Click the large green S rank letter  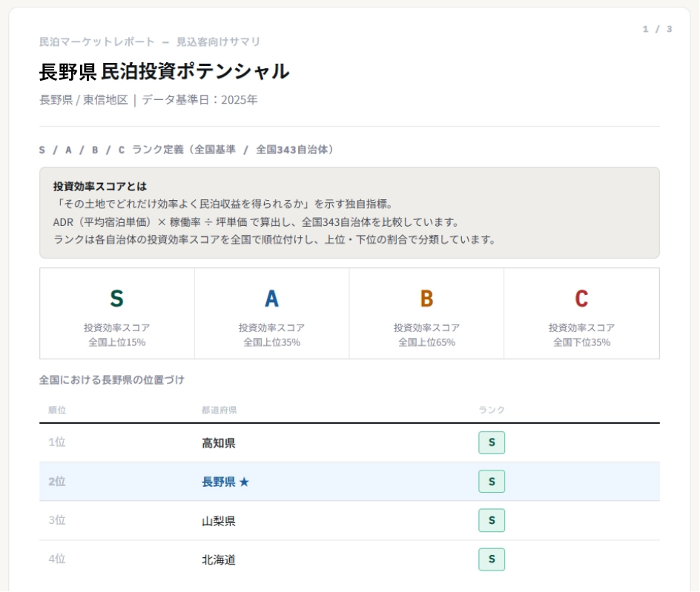point(116,299)
